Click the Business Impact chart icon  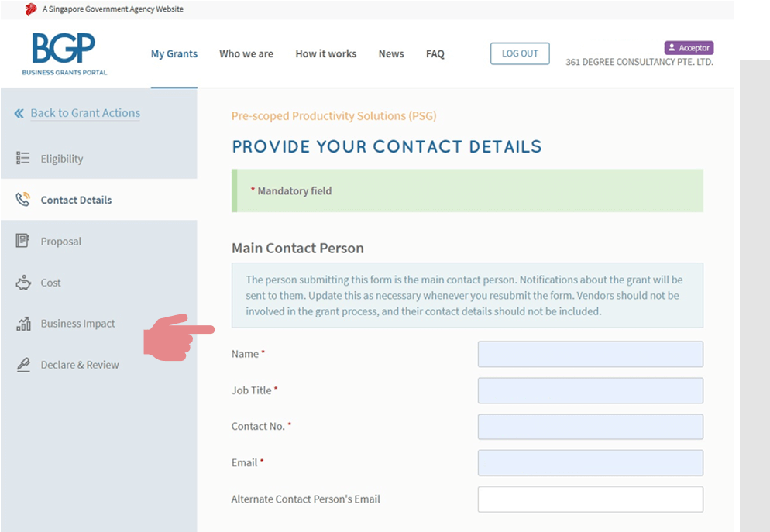coord(22,324)
